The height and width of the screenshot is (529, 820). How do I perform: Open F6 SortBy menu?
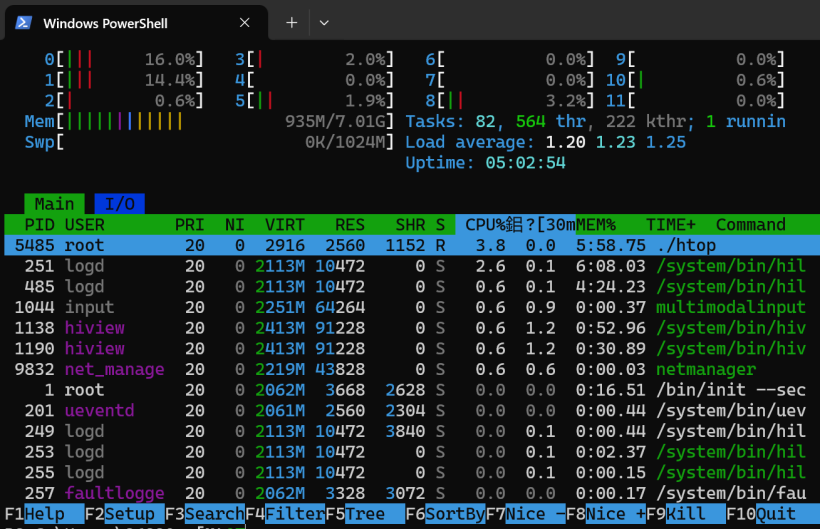pyautogui.click(x=446, y=514)
